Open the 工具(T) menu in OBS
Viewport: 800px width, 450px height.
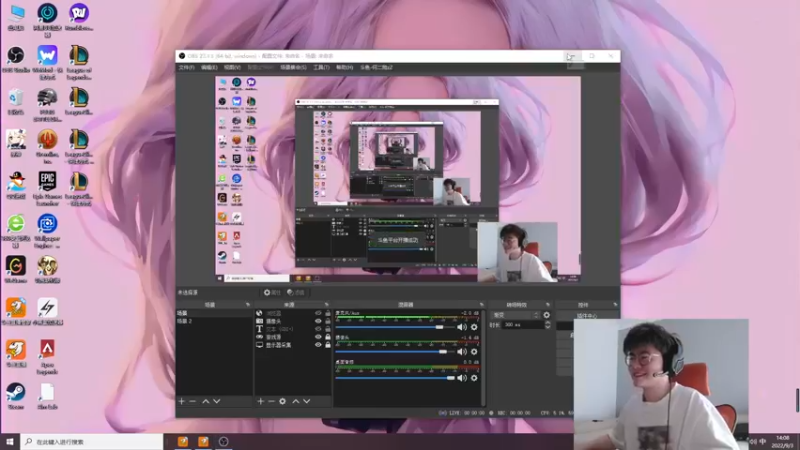[x=321, y=67]
